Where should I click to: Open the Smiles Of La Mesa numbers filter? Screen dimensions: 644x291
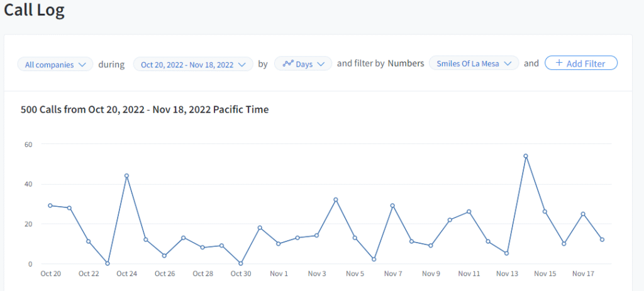point(474,64)
